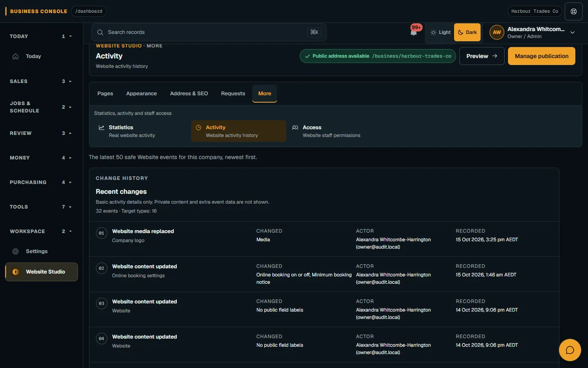Screen dimensions: 588x368
Task: Expand the REVIEW sidebar section
Action: [x=41, y=133]
